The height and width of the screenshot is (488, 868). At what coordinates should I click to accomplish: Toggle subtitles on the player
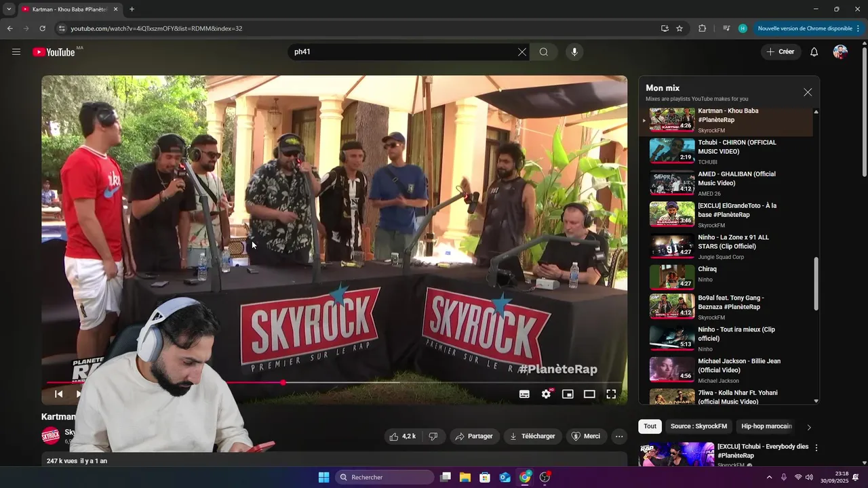[524, 394]
